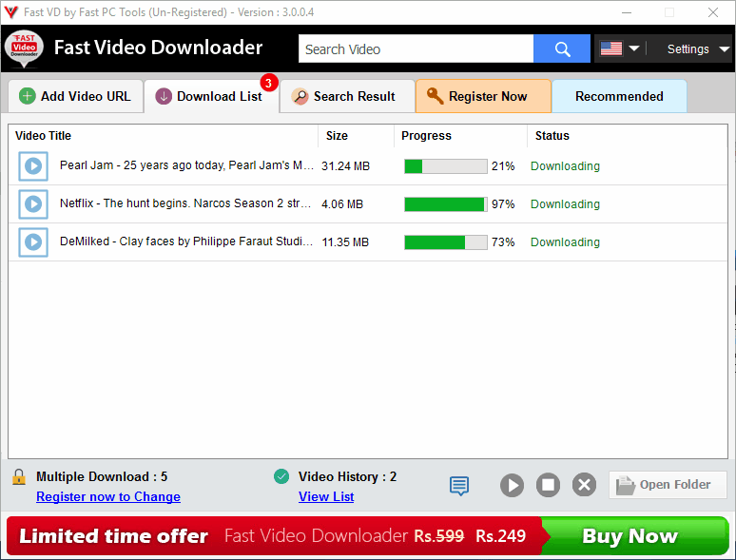This screenshot has width=736, height=560.
Task: Click the key icon on Register Now tab
Action: [x=436, y=96]
